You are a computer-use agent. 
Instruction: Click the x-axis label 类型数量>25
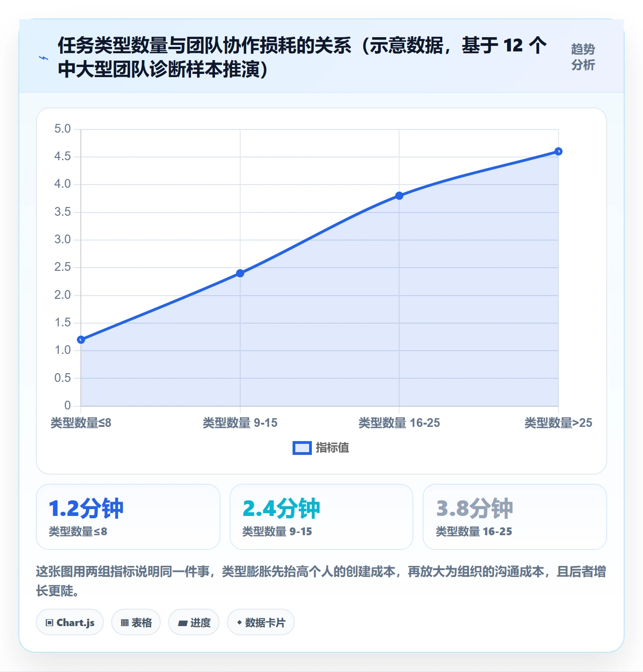click(558, 423)
